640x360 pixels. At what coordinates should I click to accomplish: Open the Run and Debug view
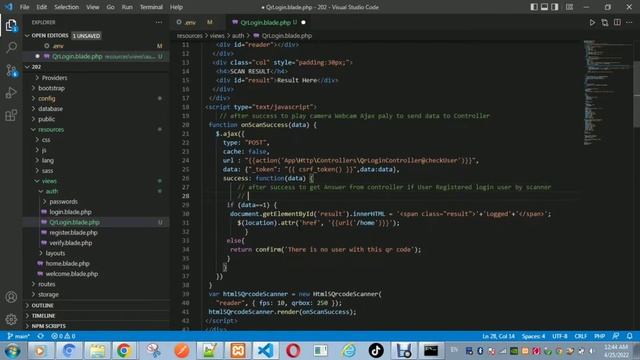(11, 93)
